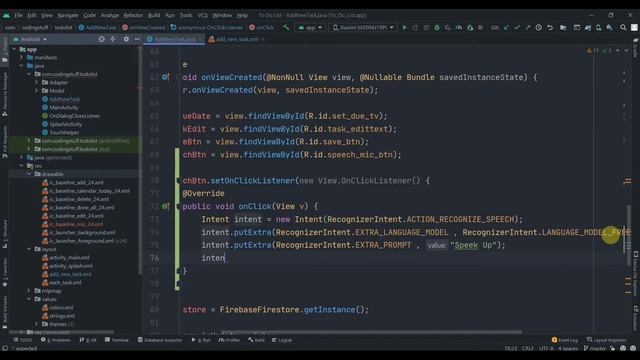Viewport: 640px width, 360px height.
Task: Hide the Project panel with the minus icon
Action: click(137, 39)
